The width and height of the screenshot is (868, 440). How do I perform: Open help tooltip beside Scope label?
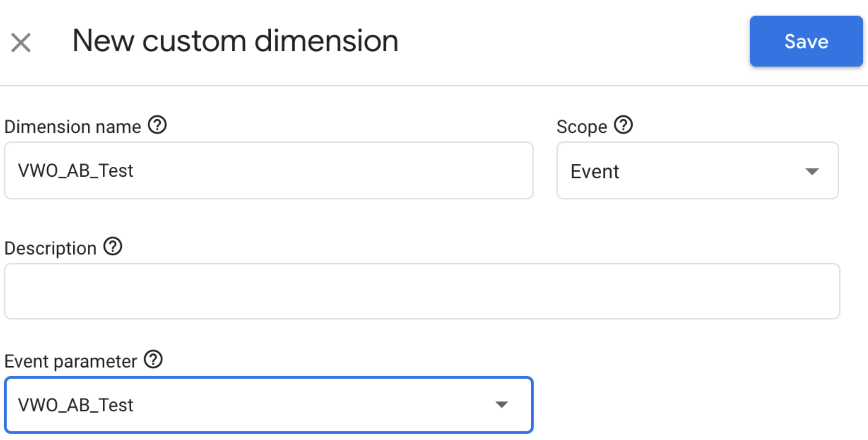pyautogui.click(x=623, y=125)
